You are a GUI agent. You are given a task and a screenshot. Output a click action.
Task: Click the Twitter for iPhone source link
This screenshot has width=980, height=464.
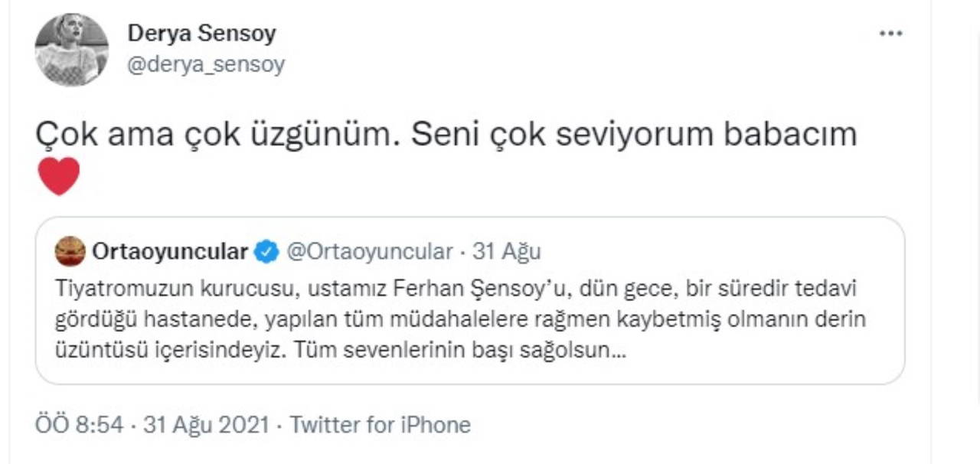tap(380, 424)
